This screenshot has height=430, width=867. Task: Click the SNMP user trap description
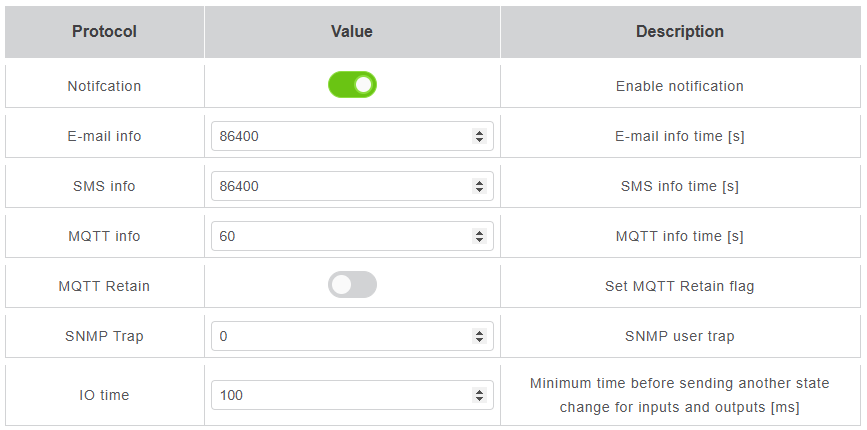(680, 336)
